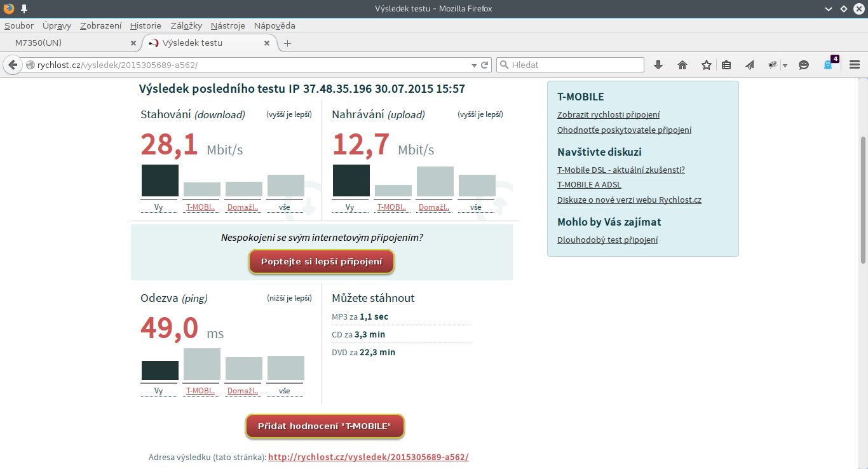Click Domažl.. label under ping chart
Viewport: 868px width, 469px height.
(243, 391)
